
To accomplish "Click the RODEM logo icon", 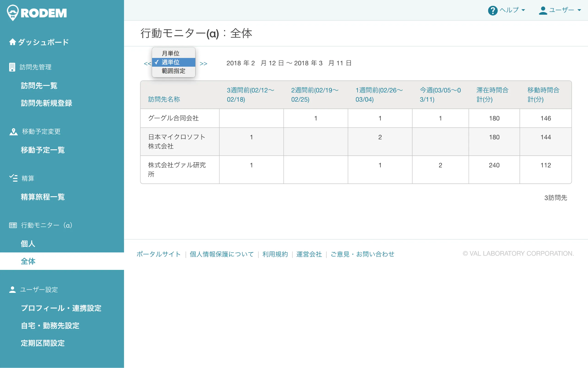I will (13, 13).
